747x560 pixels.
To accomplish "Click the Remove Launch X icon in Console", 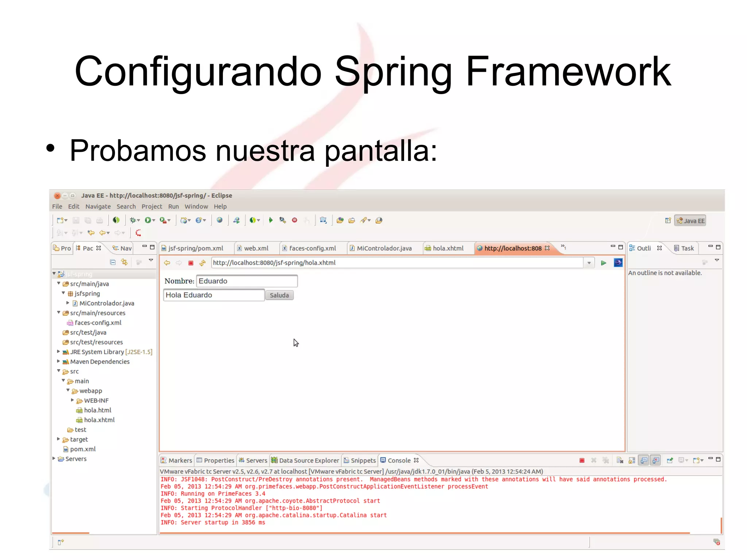I will [594, 460].
